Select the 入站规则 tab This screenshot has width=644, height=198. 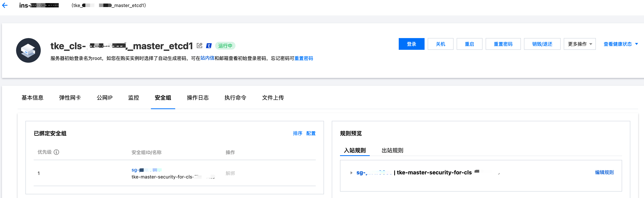pos(355,150)
